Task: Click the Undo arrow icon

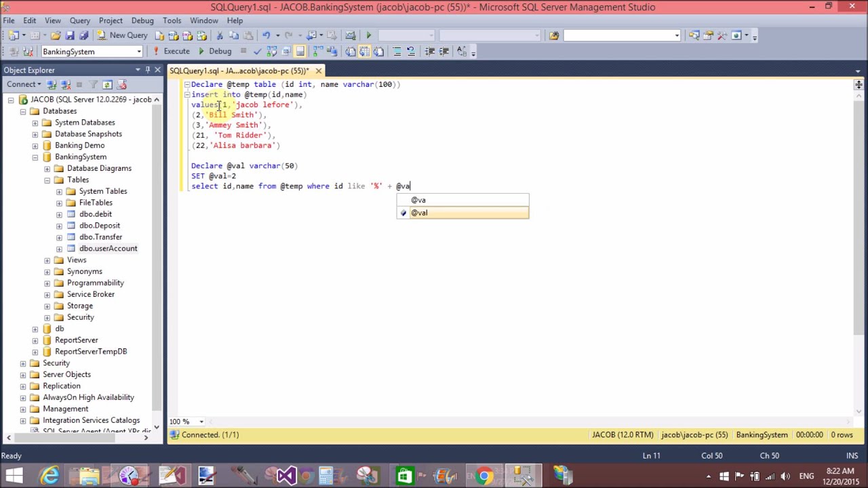Action: 266,35
